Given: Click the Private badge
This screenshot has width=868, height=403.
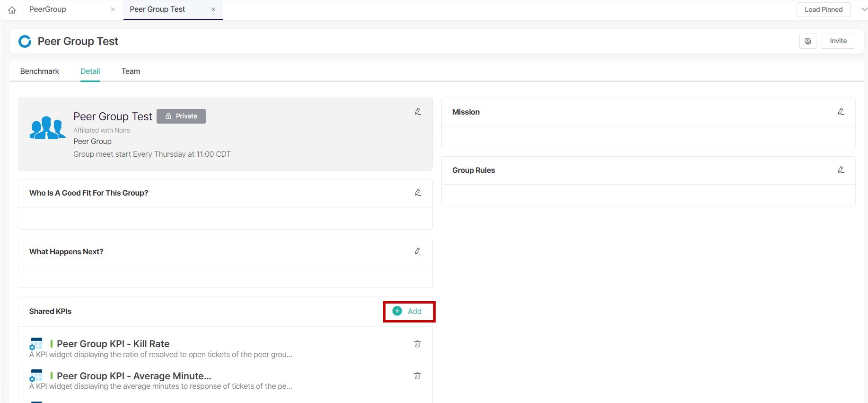Looking at the screenshot, I should tap(181, 116).
